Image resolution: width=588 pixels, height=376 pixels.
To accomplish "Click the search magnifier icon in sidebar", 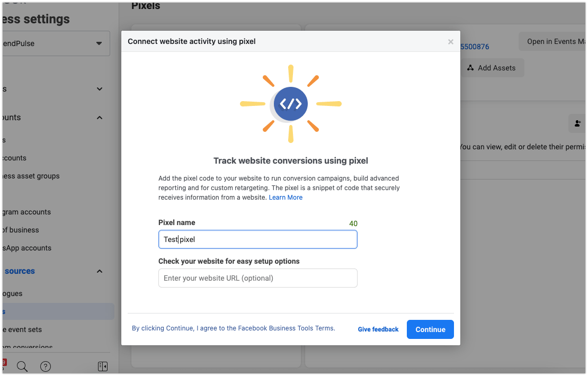I will (x=22, y=366).
